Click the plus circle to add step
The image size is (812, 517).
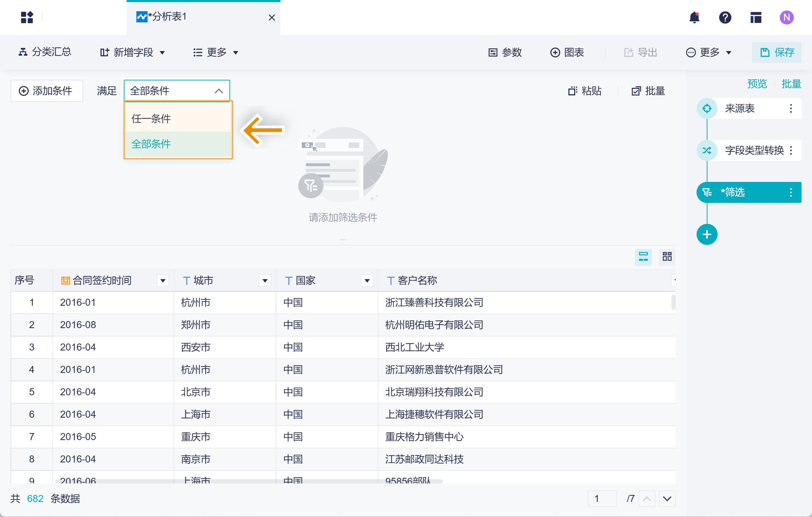(707, 234)
